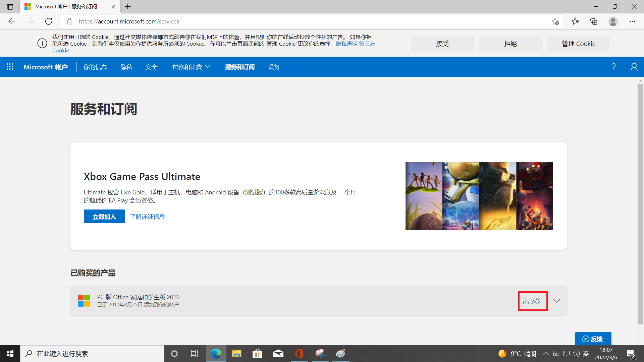This screenshot has width=644, height=362.
Task: Open File Explorer from taskbar
Action: (x=237, y=354)
